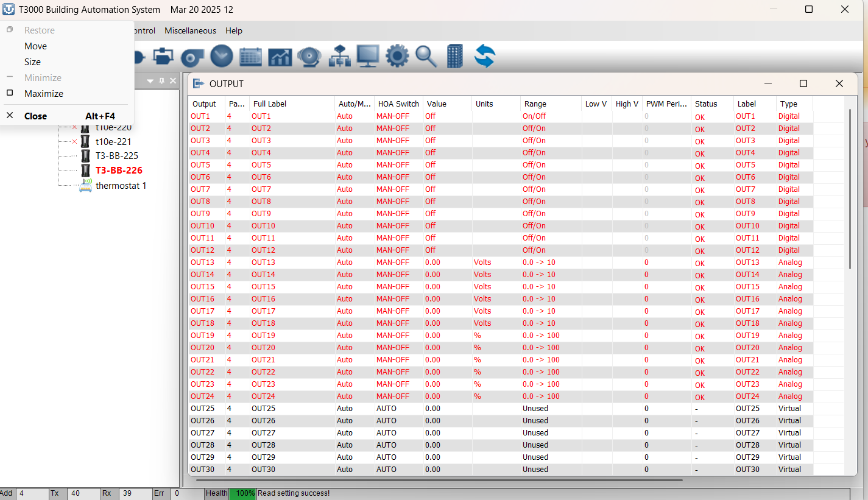Select thermostat 1 in the device tree
This screenshot has width=868, height=500.
121,186
